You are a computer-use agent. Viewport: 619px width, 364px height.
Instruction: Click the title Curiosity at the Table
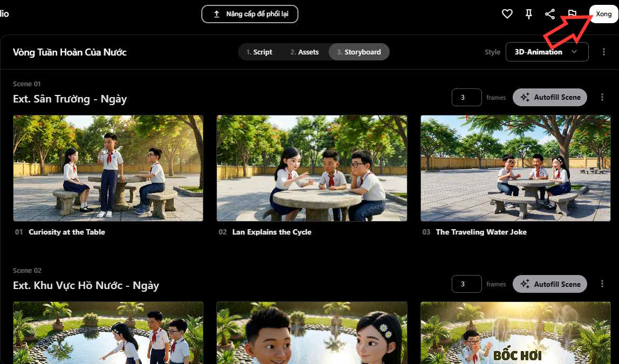point(67,232)
